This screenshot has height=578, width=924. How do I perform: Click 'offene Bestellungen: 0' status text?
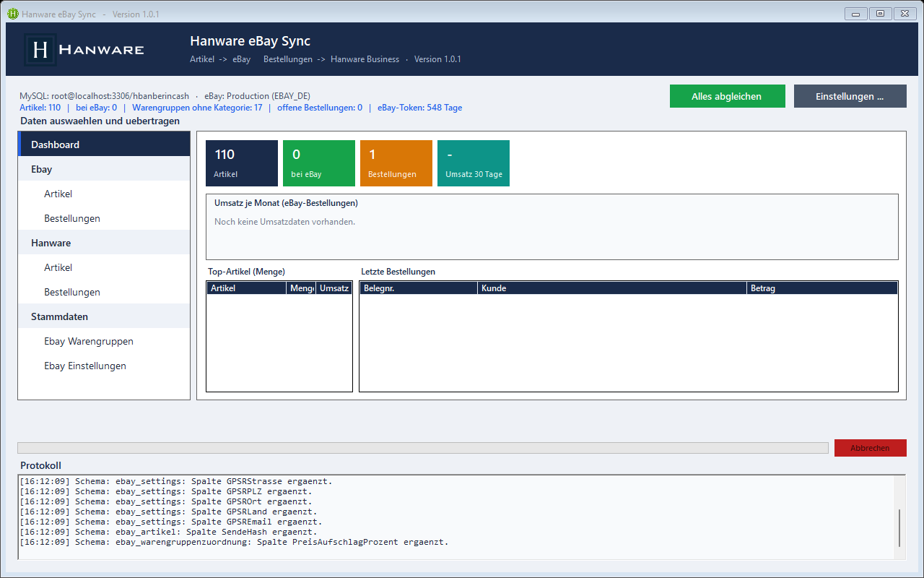pyautogui.click(x=320, y=108)
